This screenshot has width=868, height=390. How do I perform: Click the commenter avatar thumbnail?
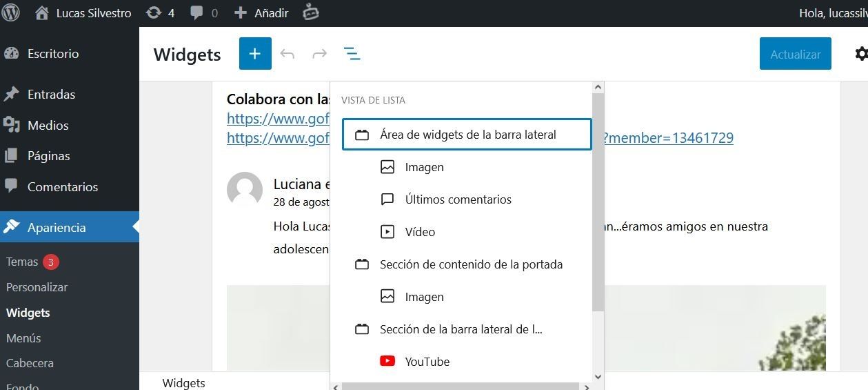[x=245, y=190]
